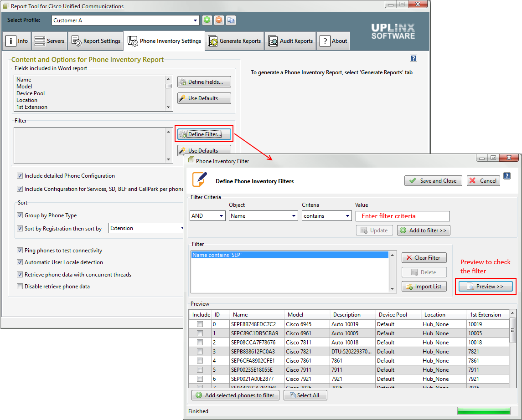Click the copy profile icon

[231, 20]
